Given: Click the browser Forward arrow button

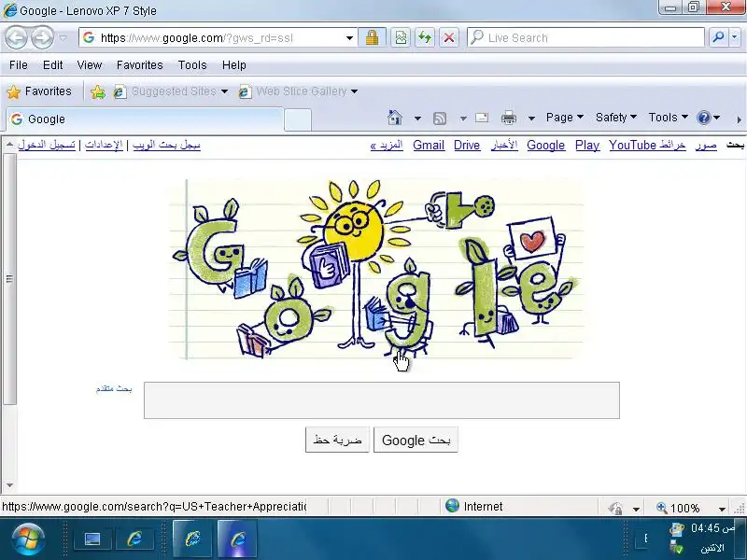Looking at the screenshot, I should pos(42,37).
